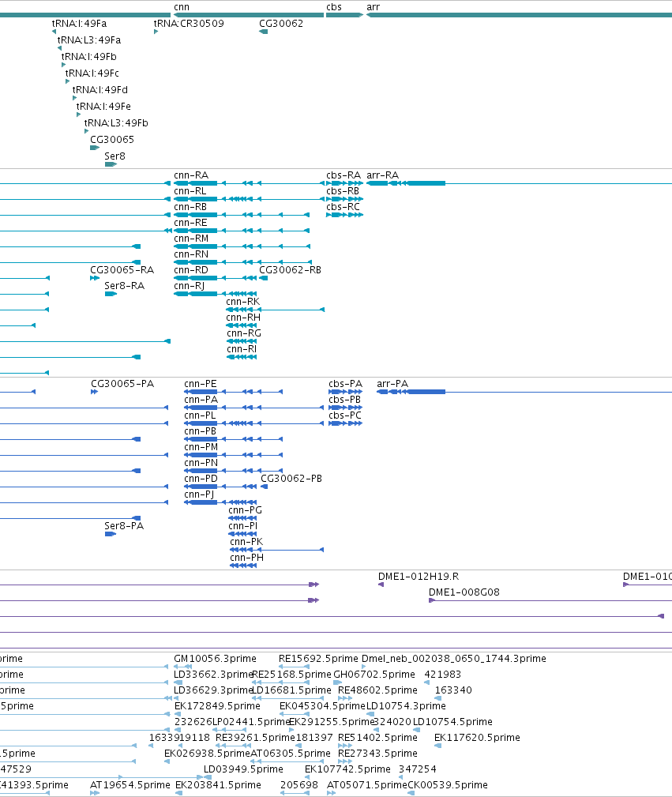The image size is (672, 797).
Task: Select the tRNA:L3:49Fb label
Action: click(x=116, y=123)
